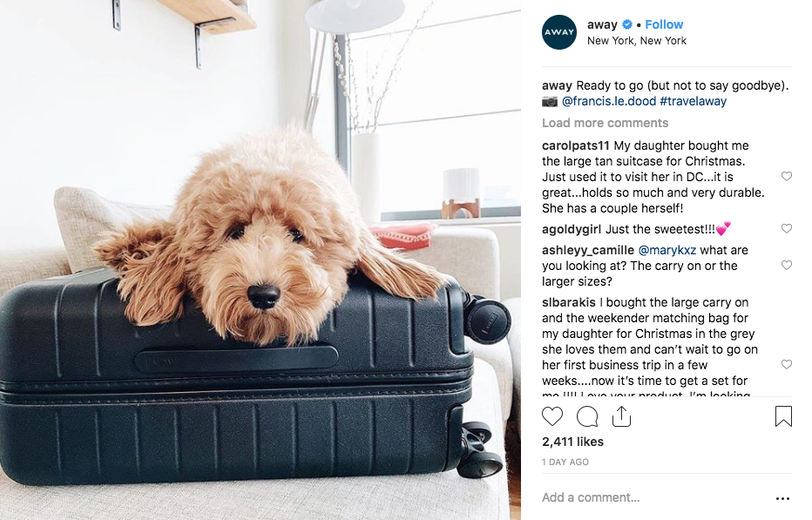Screen dimensions: 812x520
Task: Like carolpats11's comment heart
Action: pos(787,176)
